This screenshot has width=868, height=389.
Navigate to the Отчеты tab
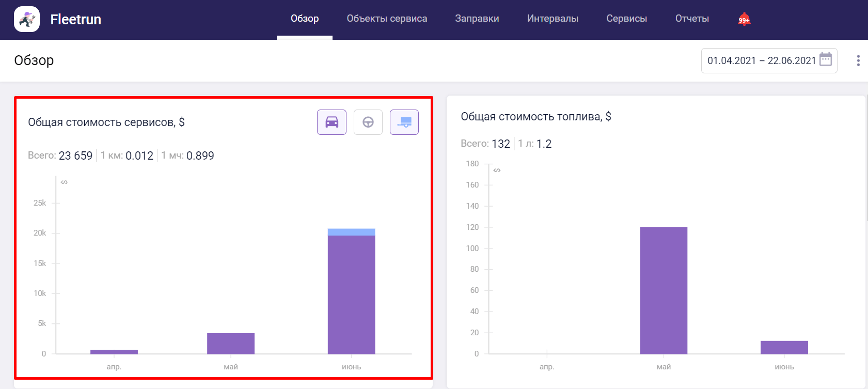692,19
